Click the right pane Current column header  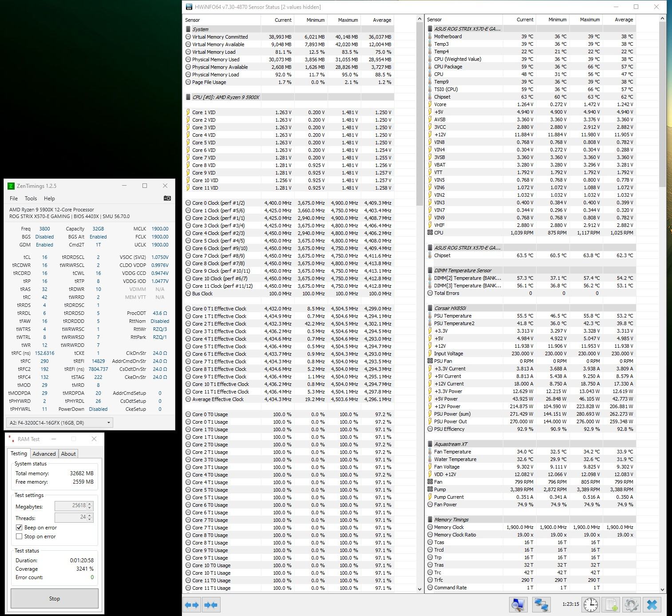[x=519, y=20]
